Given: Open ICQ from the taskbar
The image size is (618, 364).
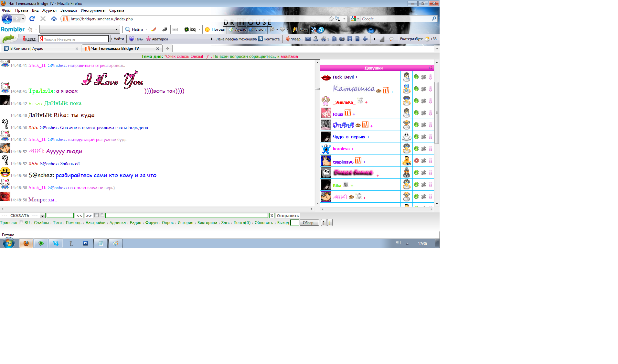Looking at the screenshot, I should point(41,243).
